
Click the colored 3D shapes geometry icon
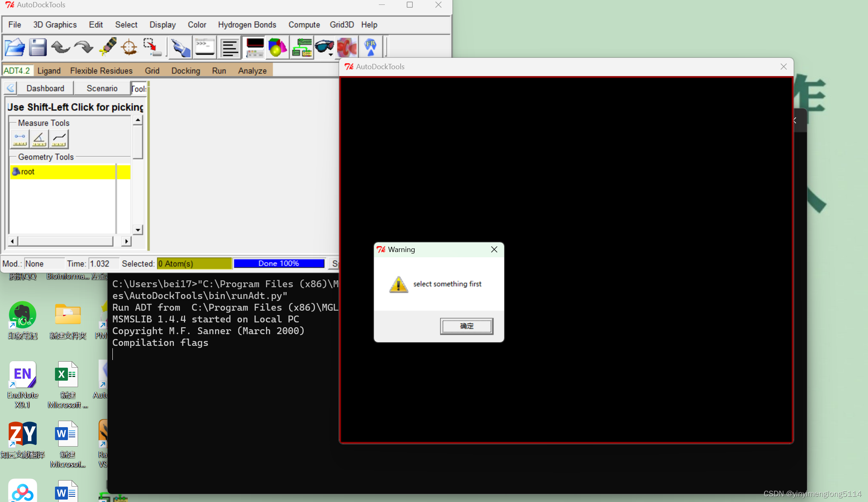(x=277, y=48)
